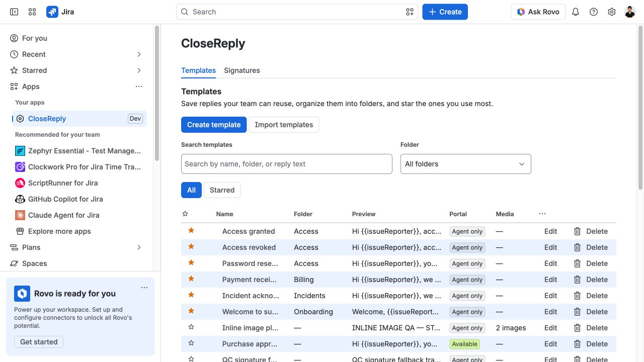644x362 pixels.
Task: Open the app switcher grid icon
Action: coord(32,12)
